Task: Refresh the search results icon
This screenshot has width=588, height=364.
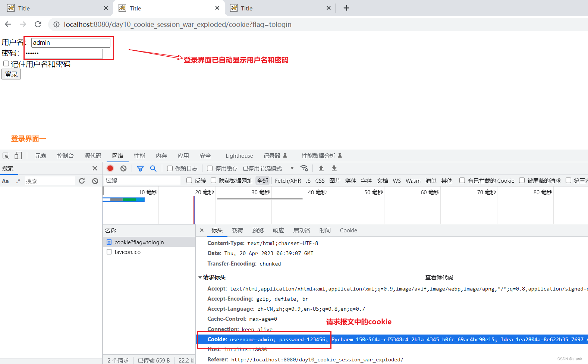Action: (82, 181)
